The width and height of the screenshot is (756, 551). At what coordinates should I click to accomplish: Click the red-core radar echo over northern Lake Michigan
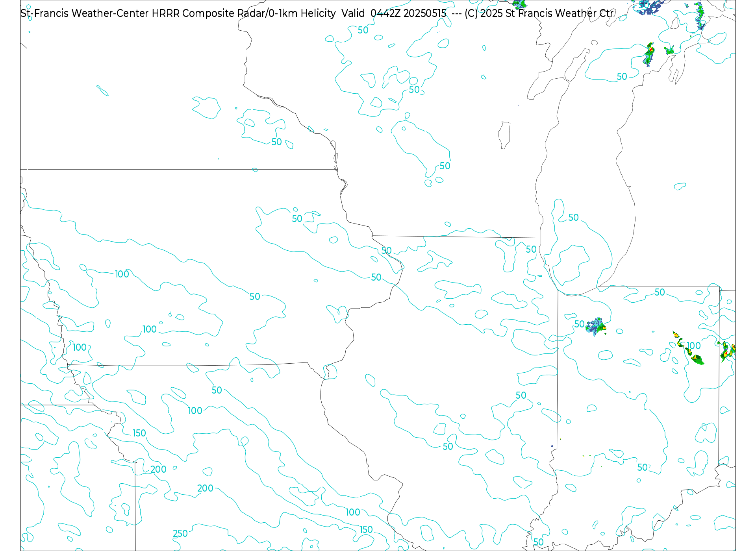[x=649, y=54]
